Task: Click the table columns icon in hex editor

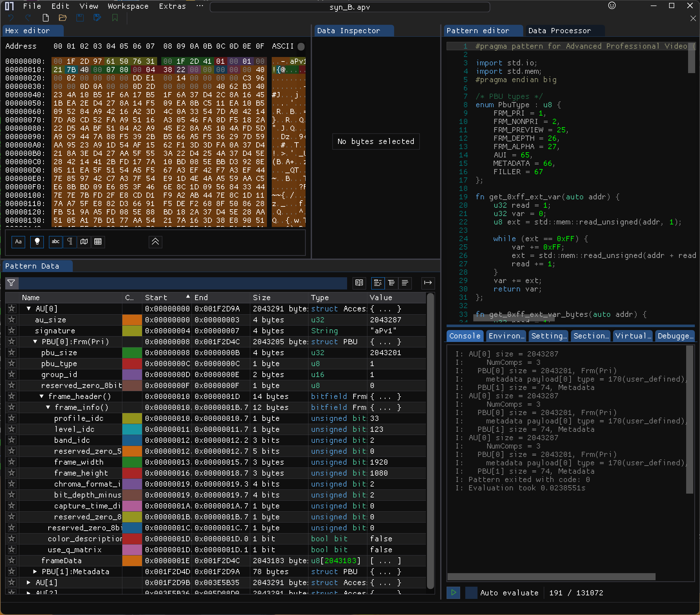Action: point(98,242)
